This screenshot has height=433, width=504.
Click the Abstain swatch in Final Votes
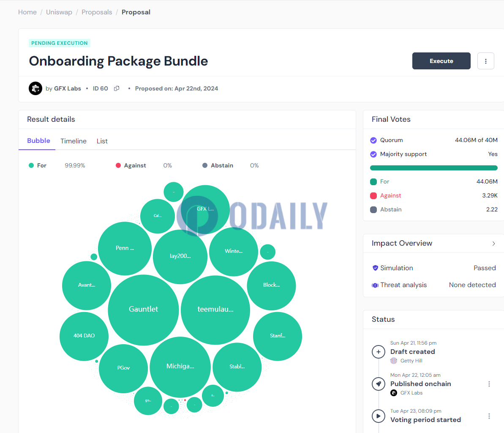tap(373, 210)
